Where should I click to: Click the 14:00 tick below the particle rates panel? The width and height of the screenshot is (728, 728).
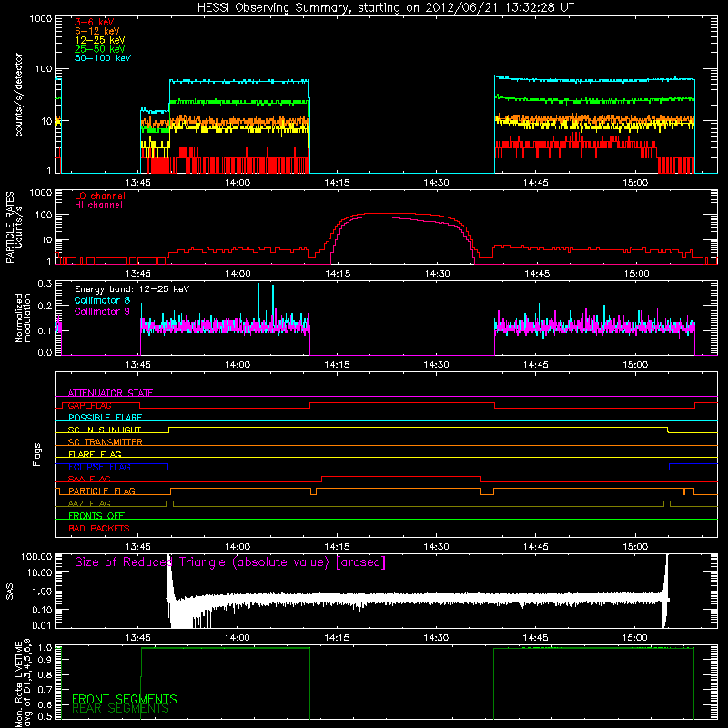(238, 274)
